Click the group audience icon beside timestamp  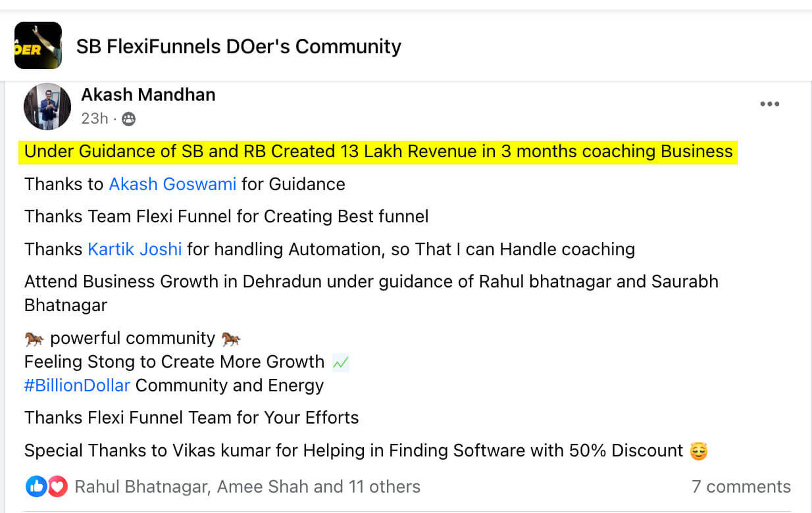(x=129, y=119)
